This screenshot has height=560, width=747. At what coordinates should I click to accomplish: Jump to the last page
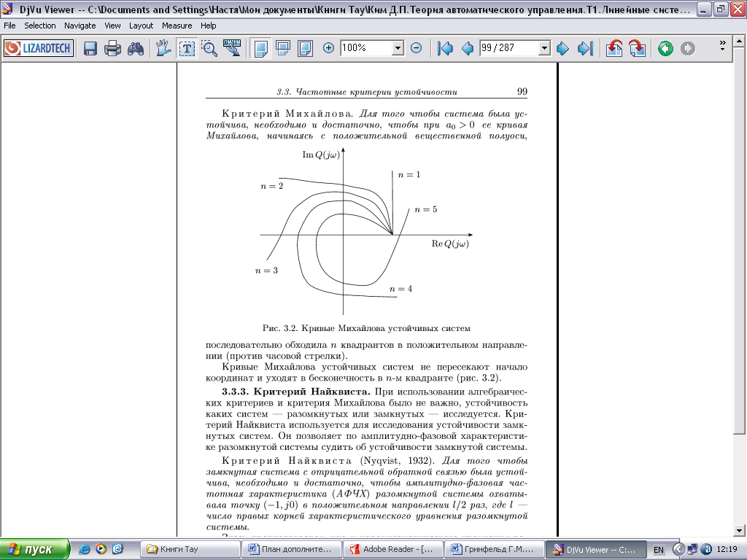pos(585,48)
